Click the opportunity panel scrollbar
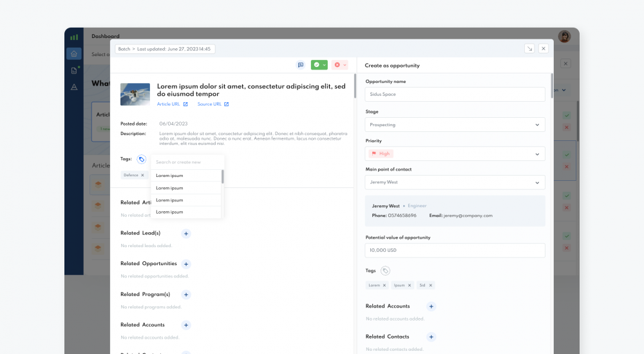 pyautogui.click(x=552, y=86)
